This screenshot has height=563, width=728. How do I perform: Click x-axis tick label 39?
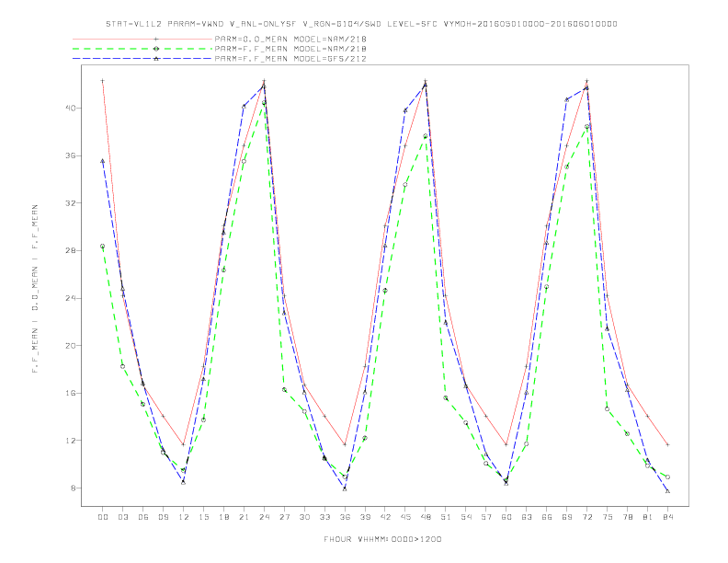click(365, 517)
